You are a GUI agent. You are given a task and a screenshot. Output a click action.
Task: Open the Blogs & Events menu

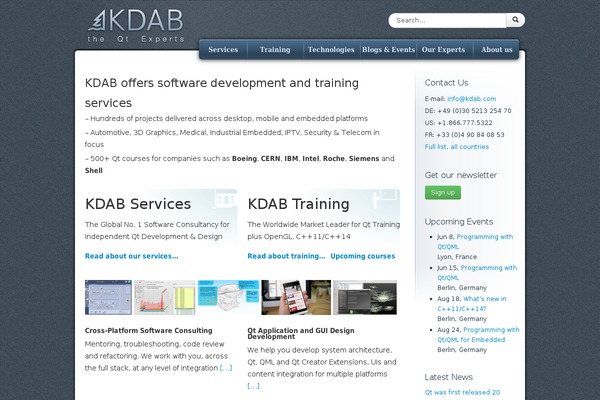[x=388, y=49]
